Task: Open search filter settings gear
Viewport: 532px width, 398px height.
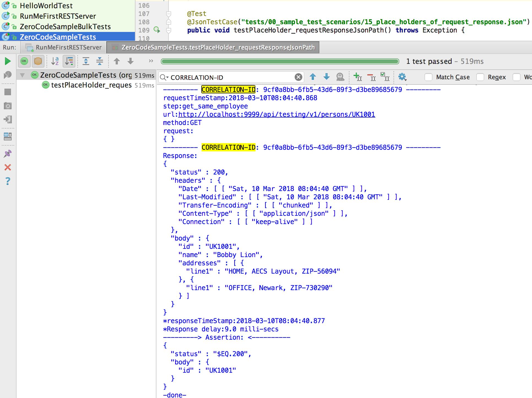Action: [x=402, y=77]
